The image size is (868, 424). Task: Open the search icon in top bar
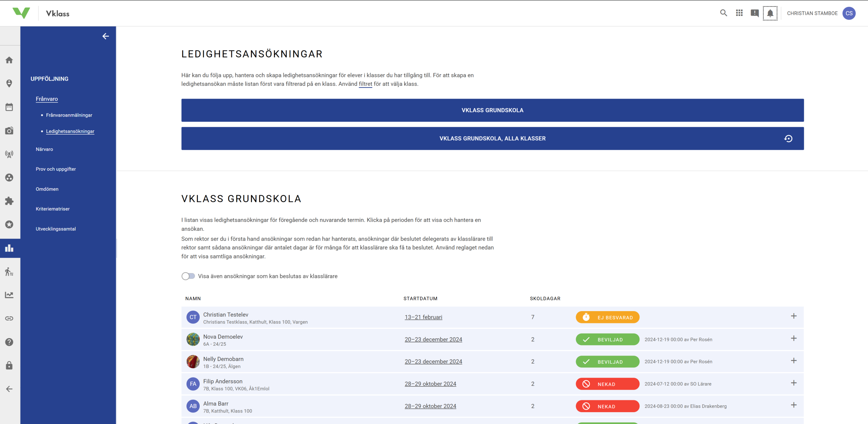(x=723, y=13)
